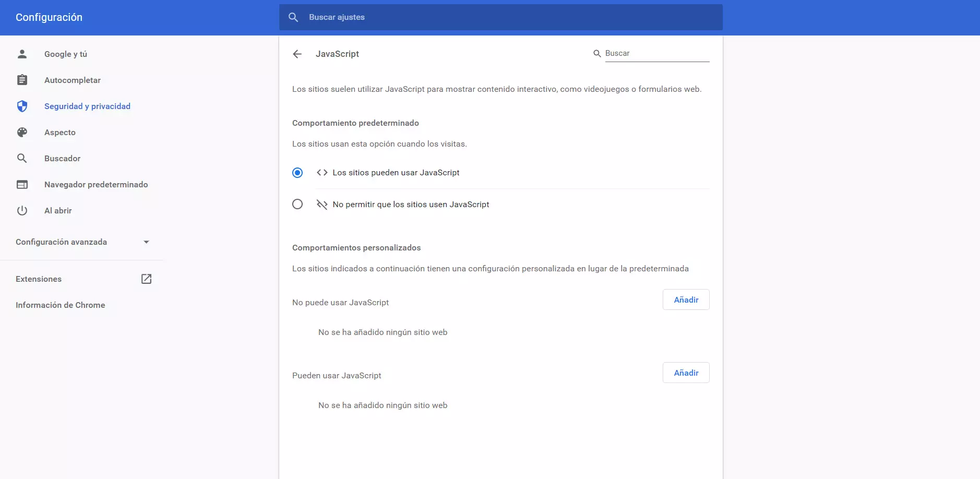Open Información de Chrome
Image resolution: width=980 pixels, height=479 pixels.
tap(61, 305)
